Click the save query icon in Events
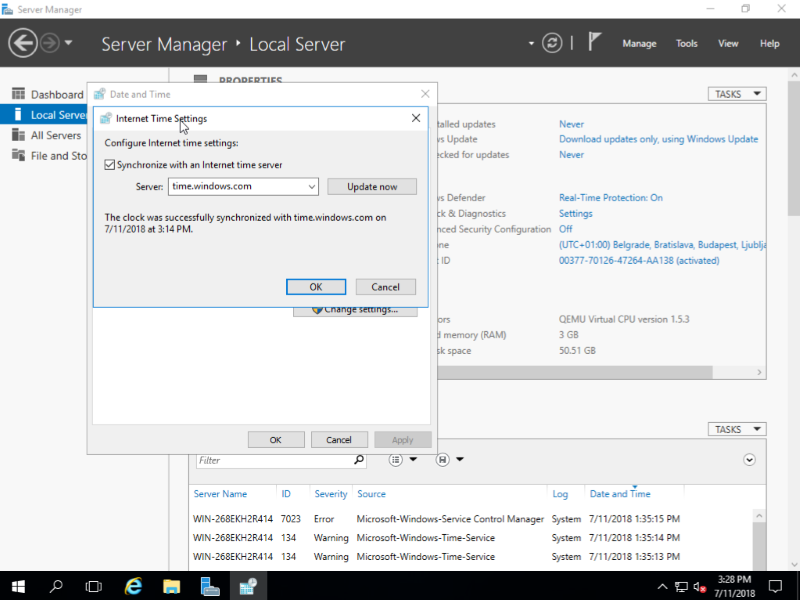The height and width of the screenshot is (600, 800). click(x=442, y=460)
